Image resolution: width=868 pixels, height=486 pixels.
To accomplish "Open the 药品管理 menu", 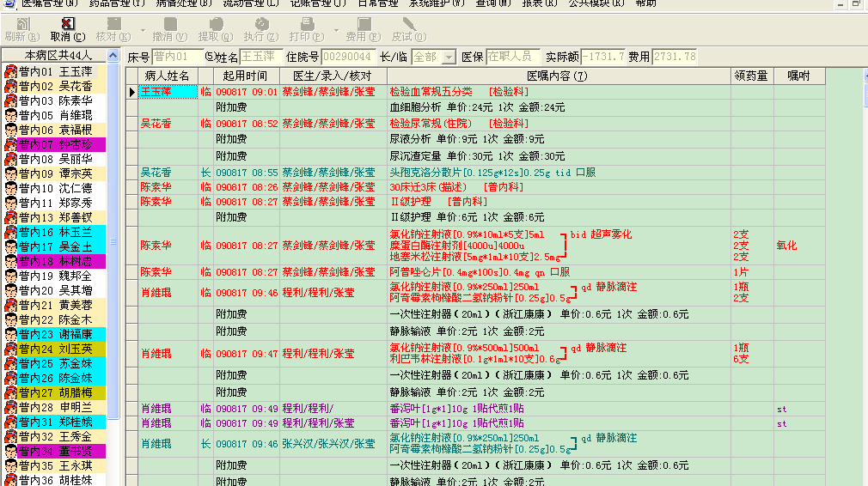I will click(x=117, y=3).
